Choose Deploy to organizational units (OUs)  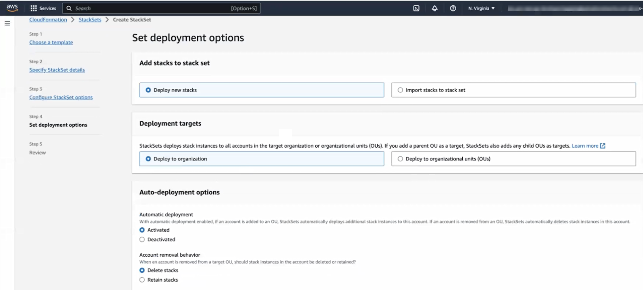click(514, 159)
